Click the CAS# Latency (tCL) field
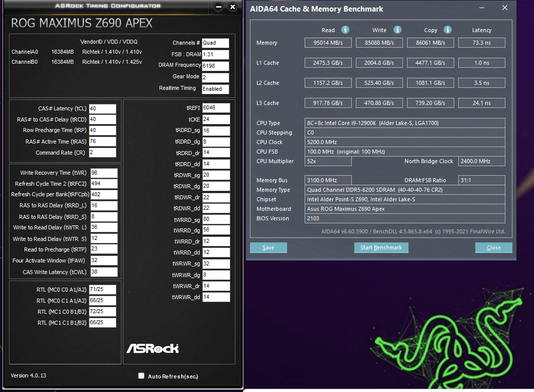534x392 pixels. tap(102, 108)
